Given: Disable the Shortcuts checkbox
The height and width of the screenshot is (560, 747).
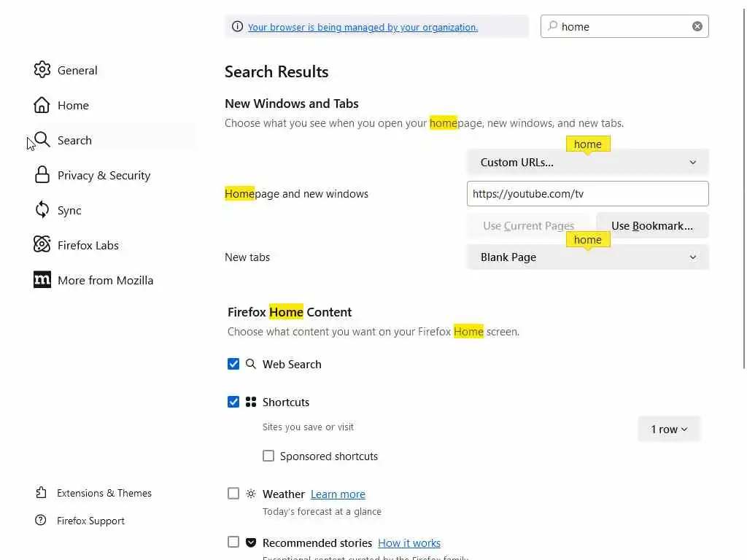Looking at the screenshot, I should (x=233, y=402).
